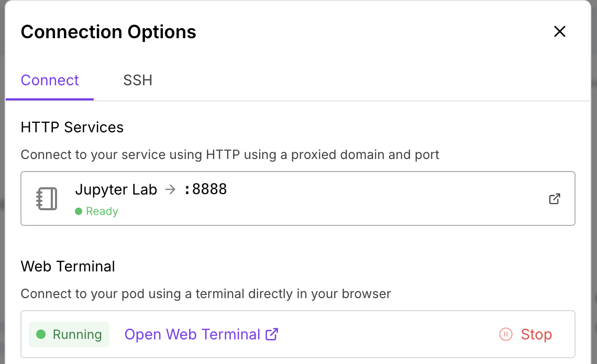Select the Connect tab
The image size is (597, 364).
tap(50, 80)
